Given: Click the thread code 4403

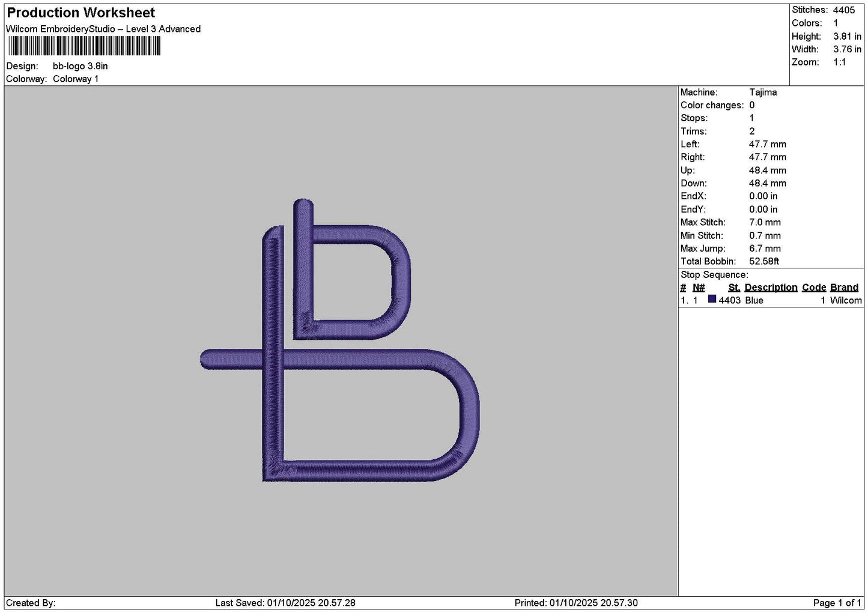Looking at the screenshot, I should click(730, 300).
